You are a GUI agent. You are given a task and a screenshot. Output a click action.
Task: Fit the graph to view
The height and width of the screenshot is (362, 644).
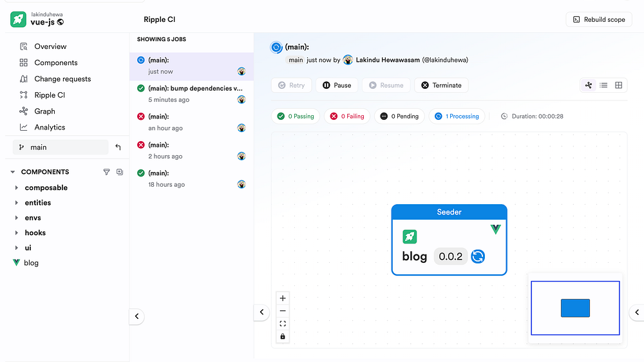pyautogui.click(x=283, y=324)
